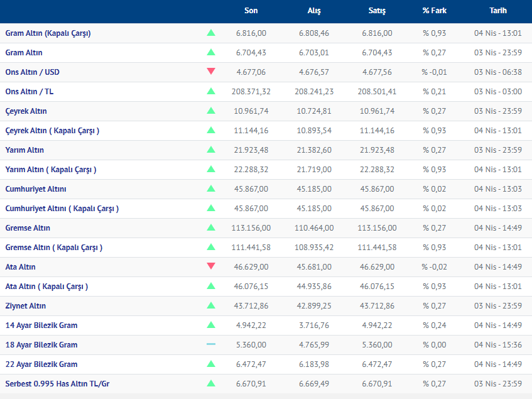Click green arrow in Gremse Altın row
Viewport: 532px width, 399px height.
[211, 228]
